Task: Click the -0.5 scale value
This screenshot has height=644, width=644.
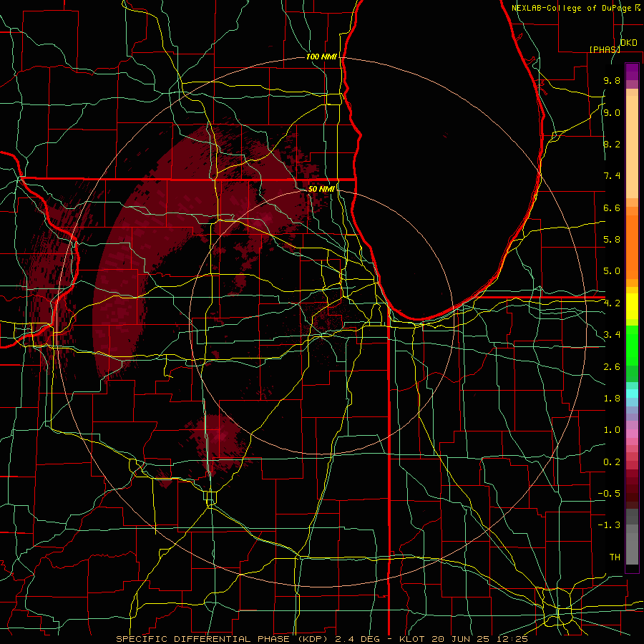Action: [609, 494]
